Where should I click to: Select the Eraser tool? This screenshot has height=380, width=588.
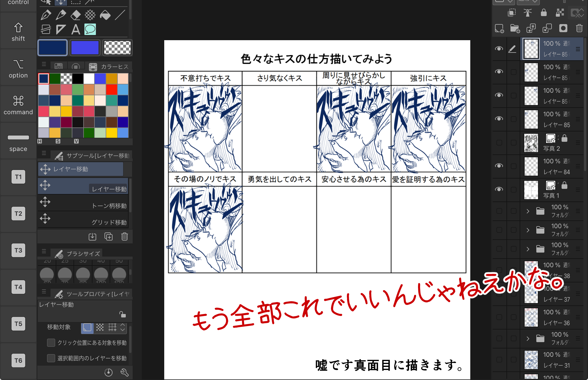tap(76, 15)
